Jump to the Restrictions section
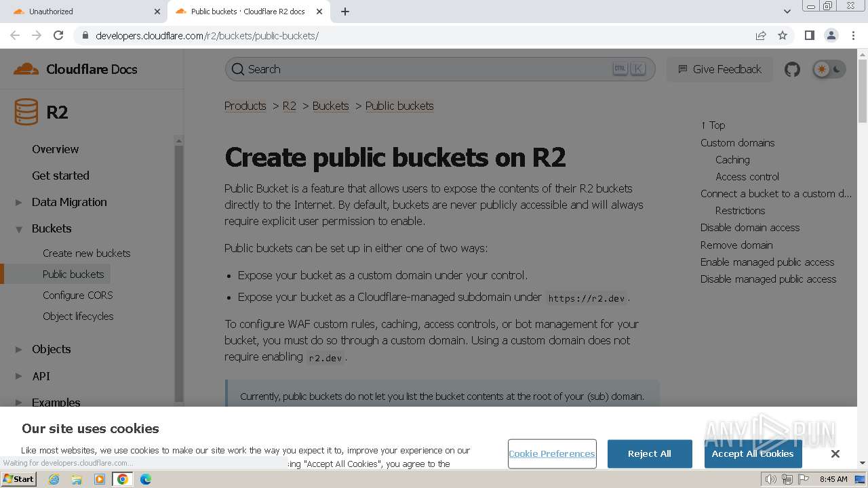The image size is (868, 488). click(740, 211)
